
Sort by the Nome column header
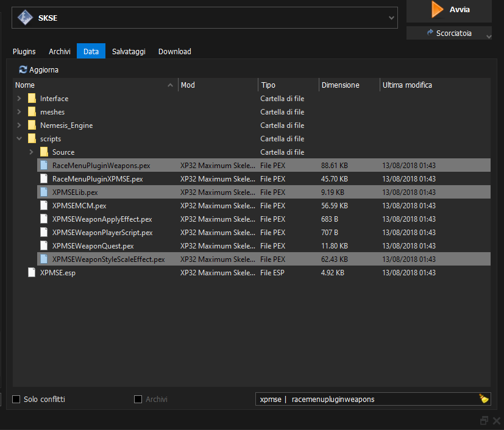(x=95, y=85)
